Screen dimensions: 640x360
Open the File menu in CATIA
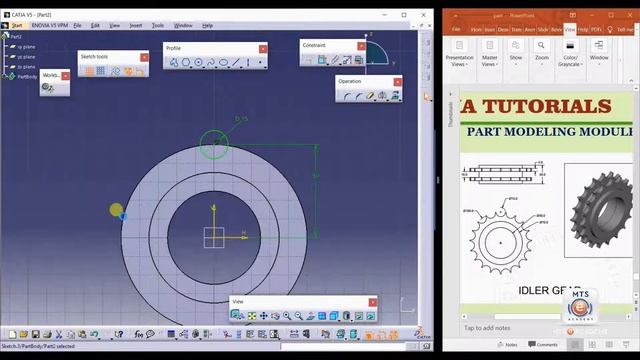77,25
